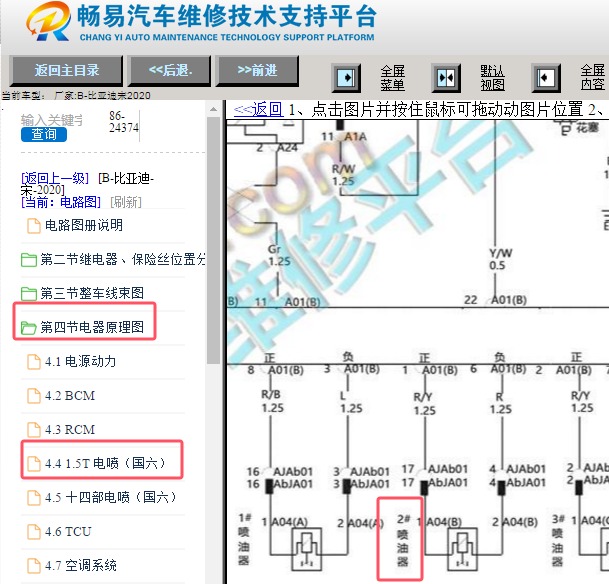This screenshot has height=584, width=609.
Task: Click the R/B 1.25 wire label
Action: 272,401
